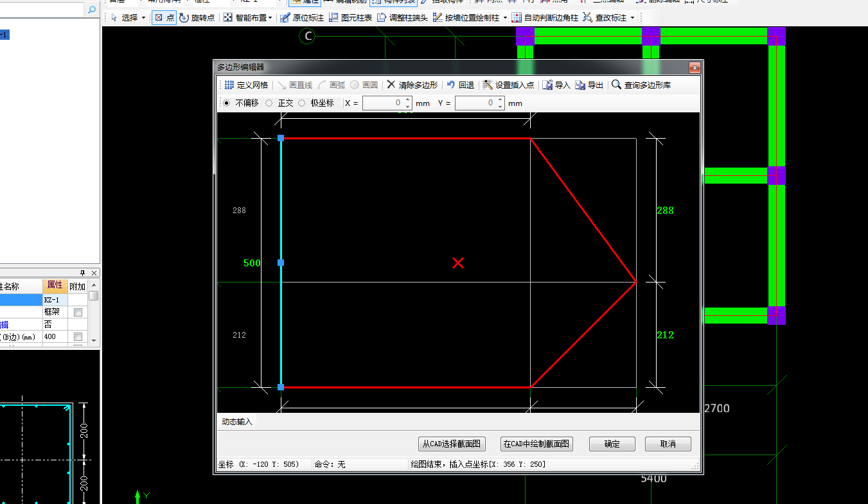Screen dimensions: 868x504
Task: Click 自动判断边角柱 auto detect corner column
Action: point(545,18)
